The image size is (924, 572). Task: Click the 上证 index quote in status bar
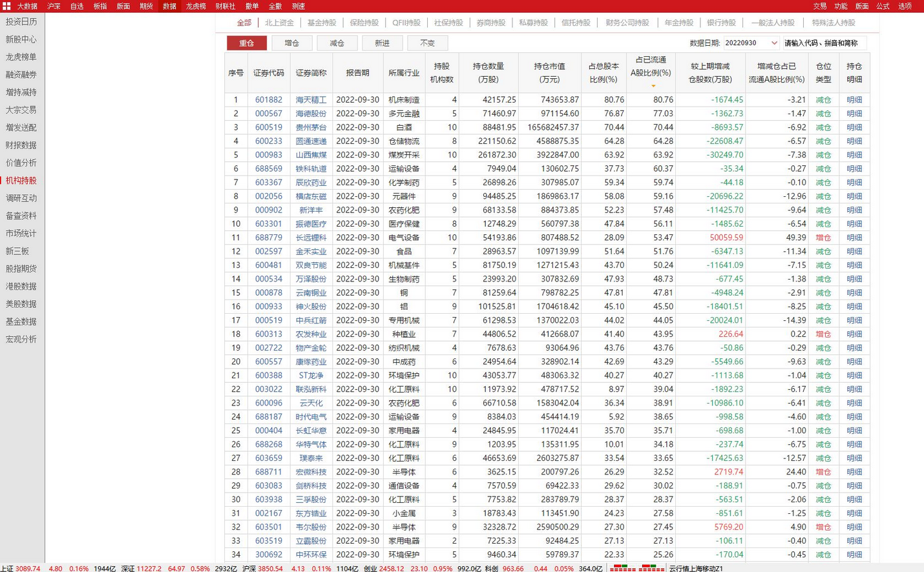21,568
